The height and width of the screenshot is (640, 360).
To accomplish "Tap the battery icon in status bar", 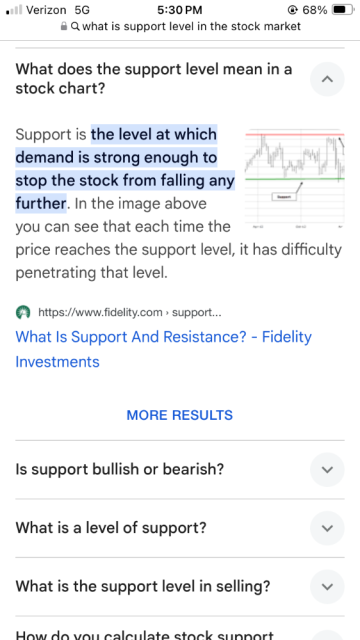I will [x=343, y=10].
